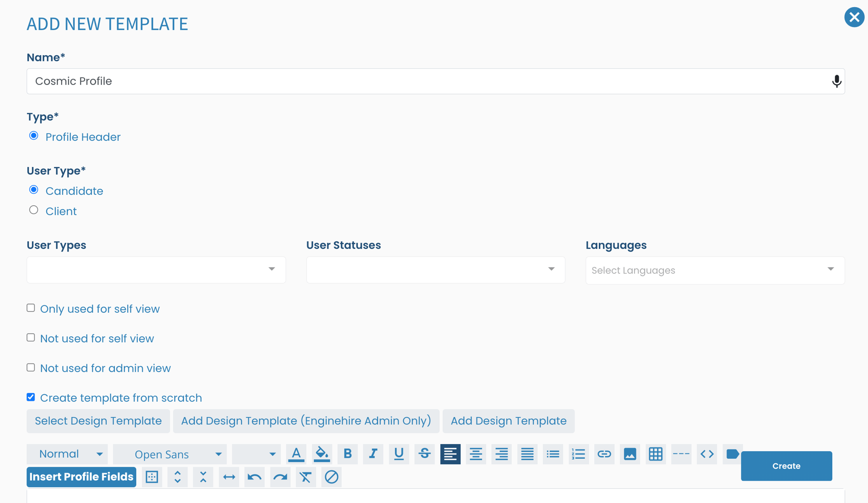Apply underline formatting
This screenshot has height=503, width=868.
[x=399, y=454]
